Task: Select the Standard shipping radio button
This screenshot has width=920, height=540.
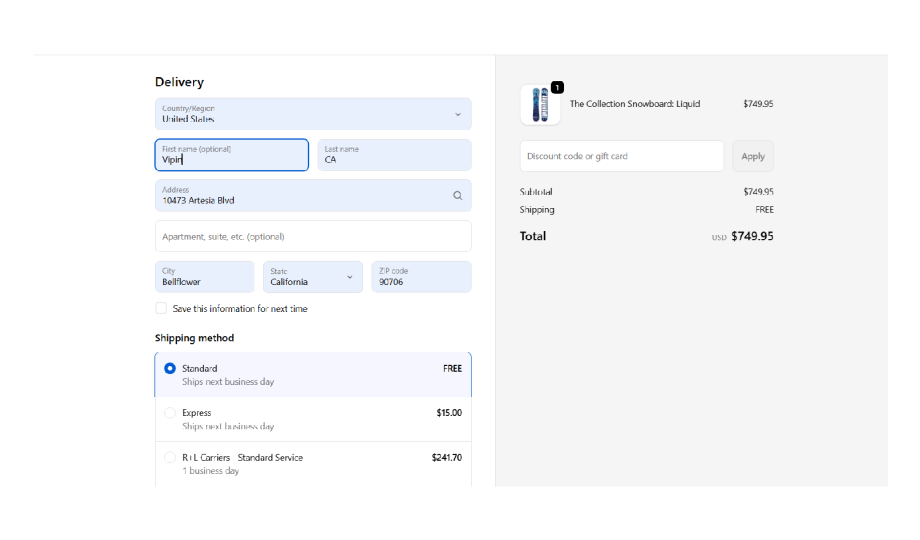Action: [x=170, y=369]
